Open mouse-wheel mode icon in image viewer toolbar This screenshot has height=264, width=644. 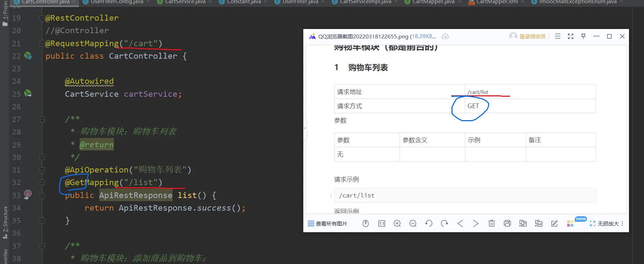tap(366, 223)
